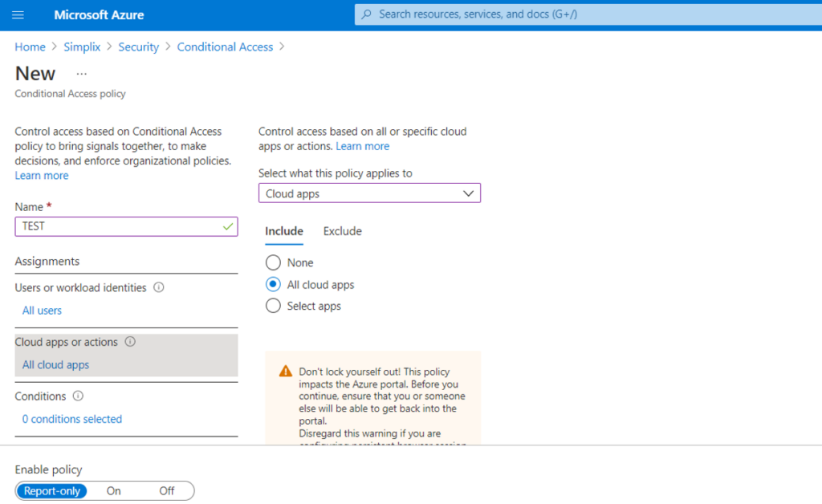Show info for Users or workload identities
This screenshot has height=504, width=822.
(x=158, y=287)
